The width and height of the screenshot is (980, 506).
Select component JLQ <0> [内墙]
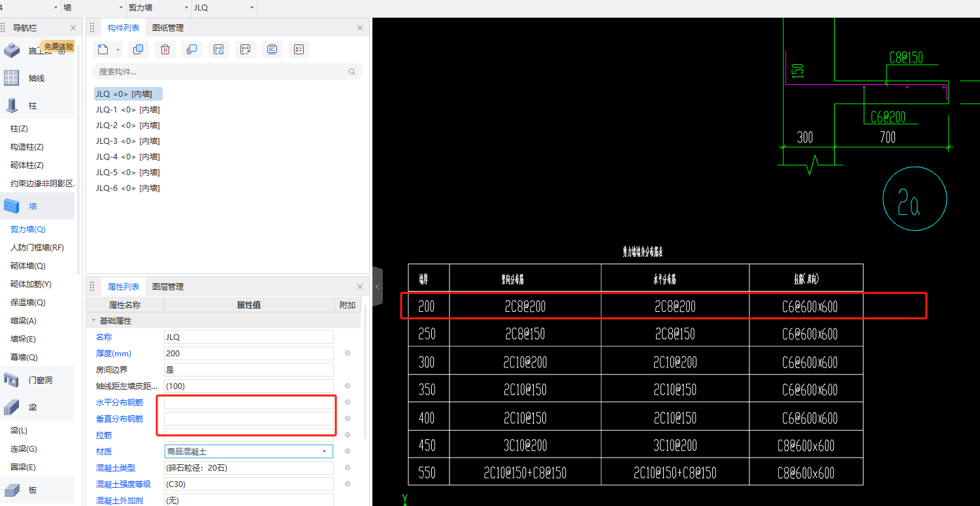128,94
